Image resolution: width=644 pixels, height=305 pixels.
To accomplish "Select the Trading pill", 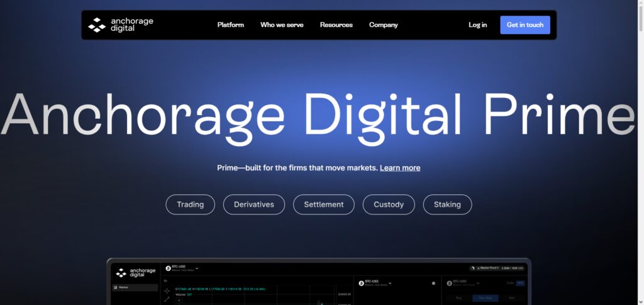I will point(190,204).
